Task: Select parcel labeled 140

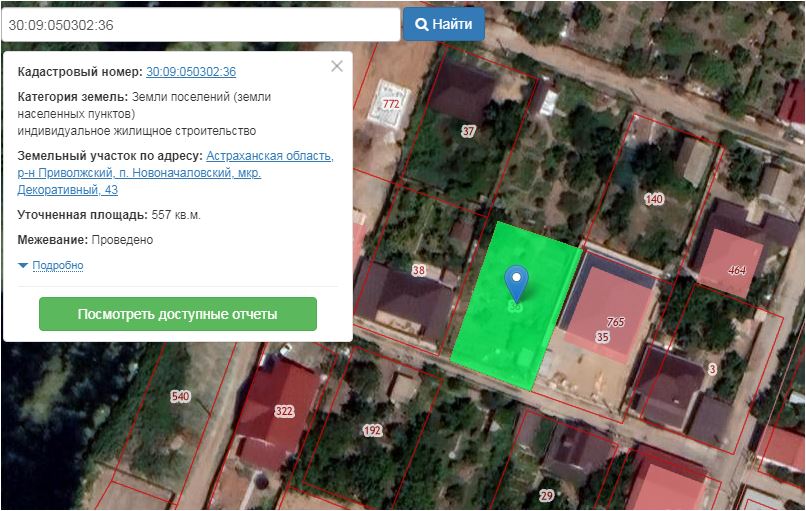Action: (654, 200)
